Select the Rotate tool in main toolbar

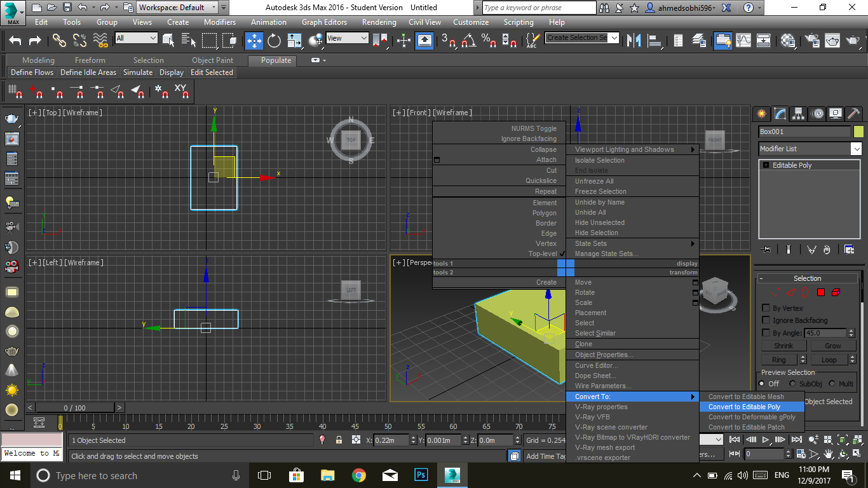tap(274, 41)
